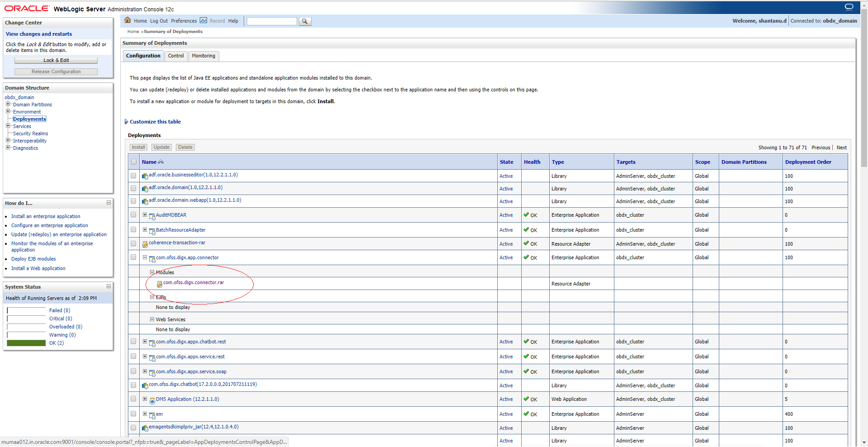Check the select-all checkbox in table header
The height and width of the screenshot is (447, 868).
pos(133,162)
